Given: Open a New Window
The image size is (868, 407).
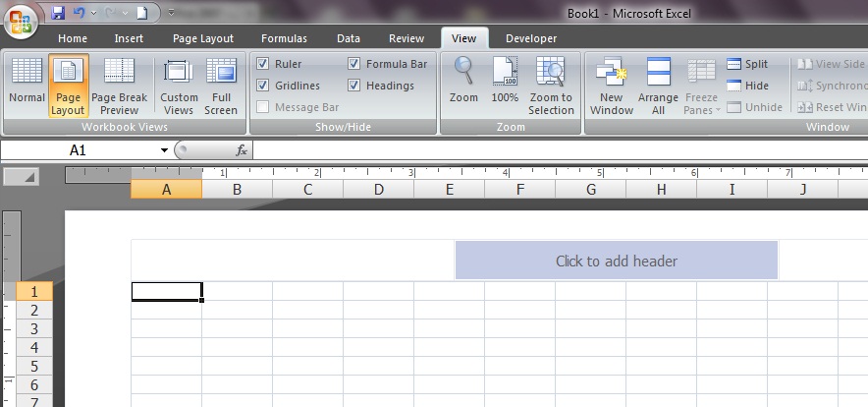Looking at the screenshot, I should click(x=611, y=86).
